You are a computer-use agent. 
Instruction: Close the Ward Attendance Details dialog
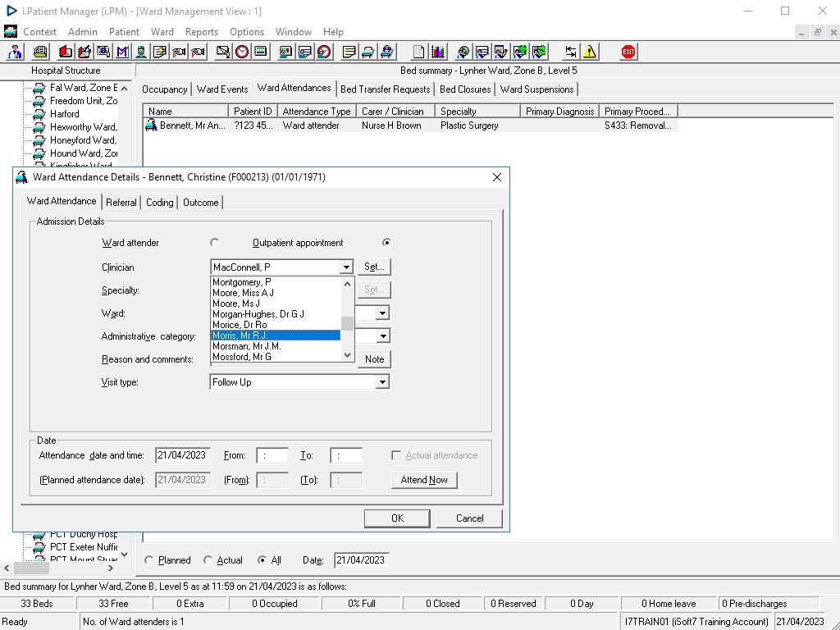click(497, 177)
